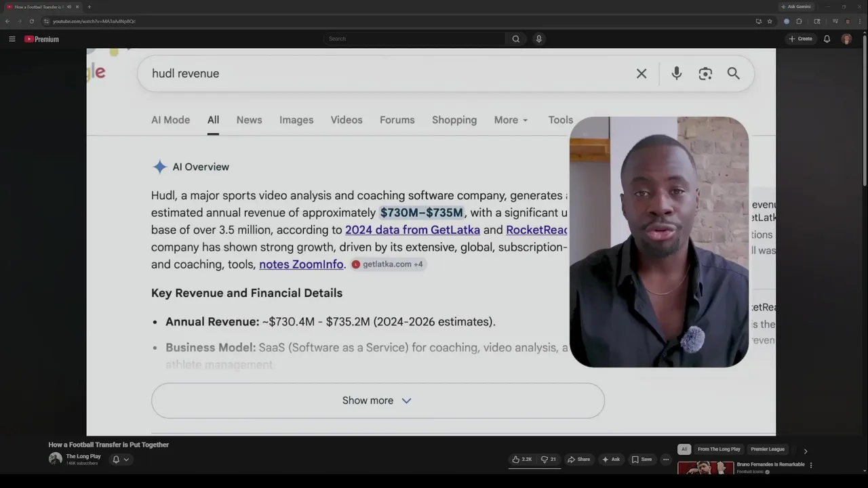Dislike the video with thumbs down

click(548, 460)
